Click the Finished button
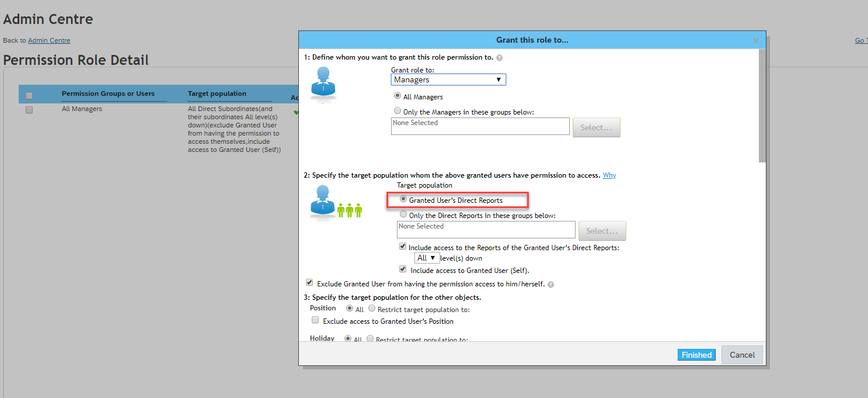This screenshot has width=868, height=398. point(696,355)
